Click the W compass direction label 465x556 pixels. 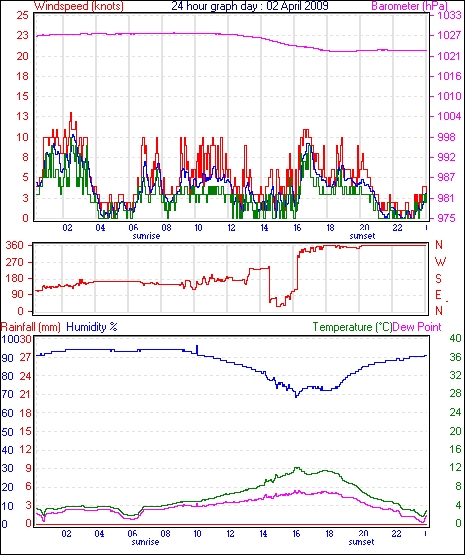tap(440, 262)
